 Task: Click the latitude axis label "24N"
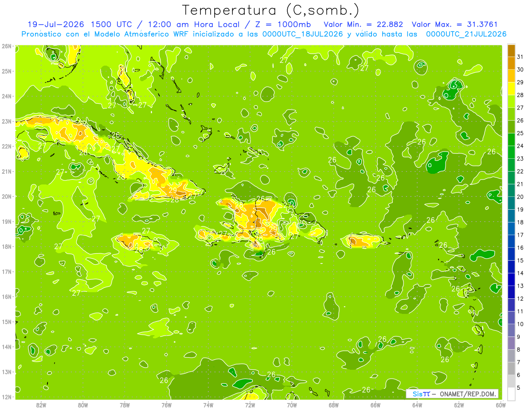click(x=6, y=96)
